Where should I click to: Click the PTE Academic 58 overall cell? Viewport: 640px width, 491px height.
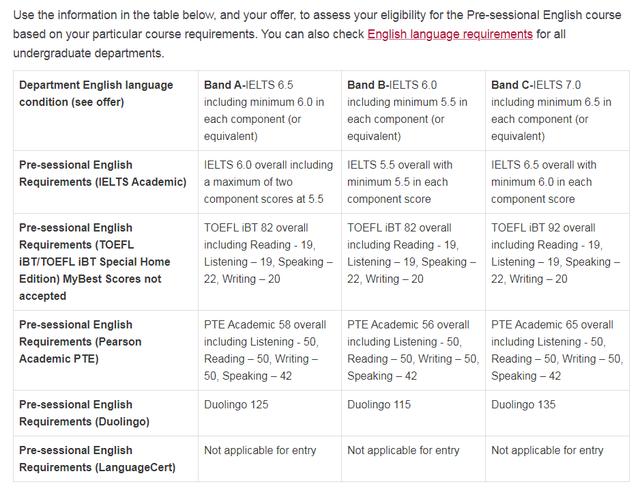(x=270, y=350)
